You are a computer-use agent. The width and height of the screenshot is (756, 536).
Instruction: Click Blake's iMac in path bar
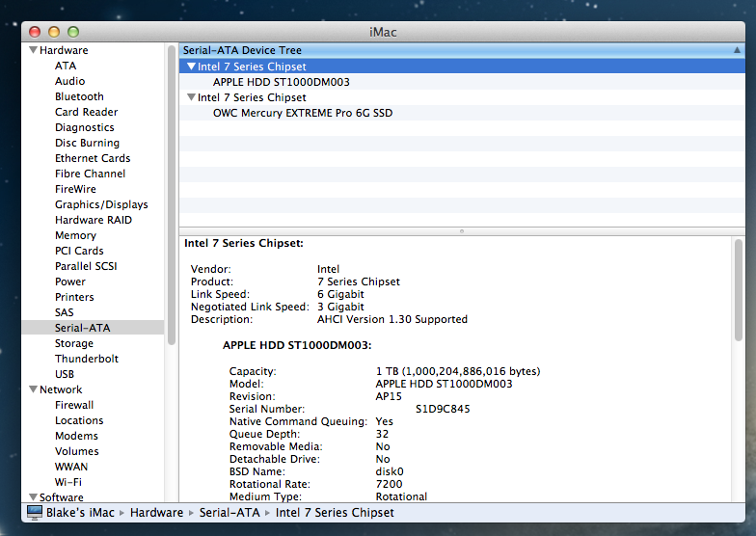pos(80,513)
